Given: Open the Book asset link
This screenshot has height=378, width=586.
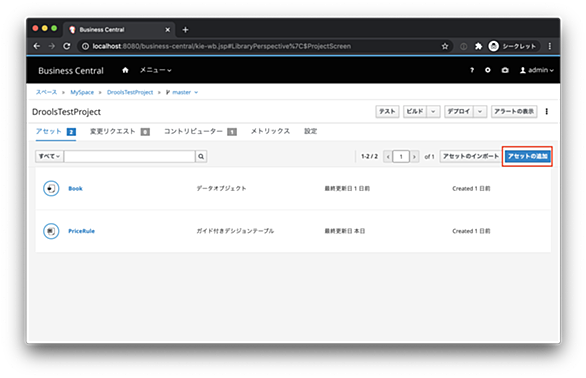Looking at the screenshot, I should pos(75,188).
